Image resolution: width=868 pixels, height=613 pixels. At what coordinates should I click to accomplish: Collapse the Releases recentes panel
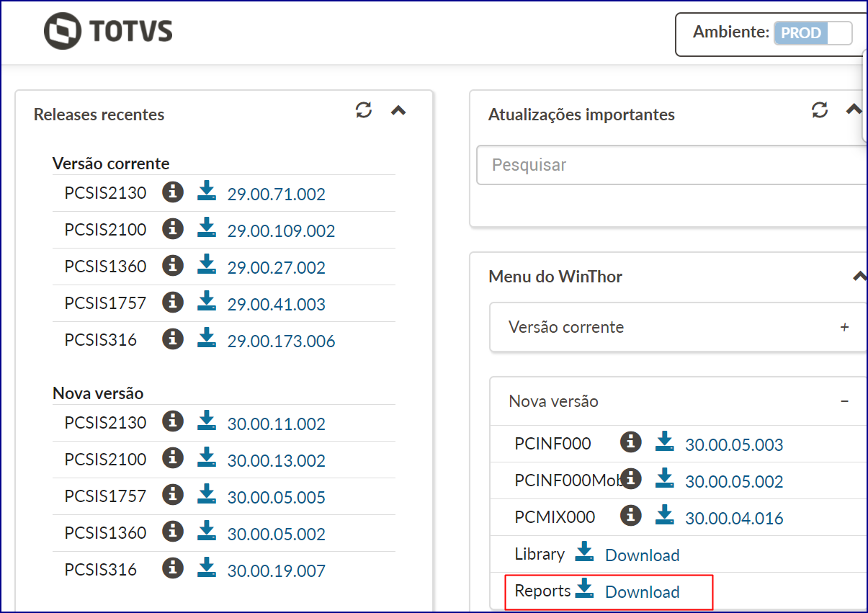click(x=398, y=111)
